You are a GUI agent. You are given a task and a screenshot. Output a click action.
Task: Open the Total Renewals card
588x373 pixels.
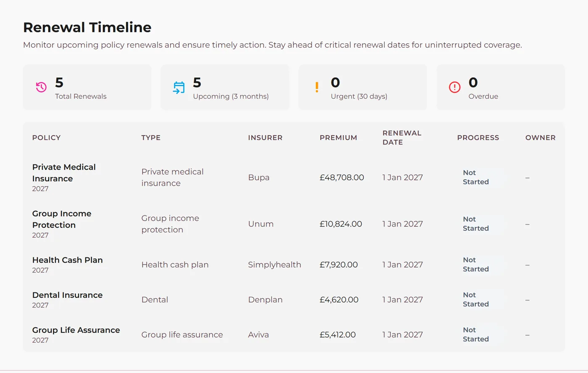coord(87,87)
